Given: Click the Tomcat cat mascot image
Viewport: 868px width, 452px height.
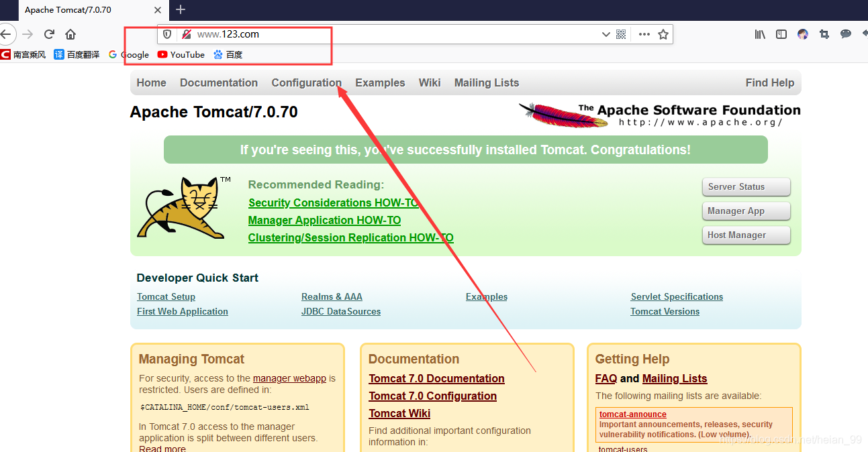Looking at the screenshot, I should coord(183,207).
